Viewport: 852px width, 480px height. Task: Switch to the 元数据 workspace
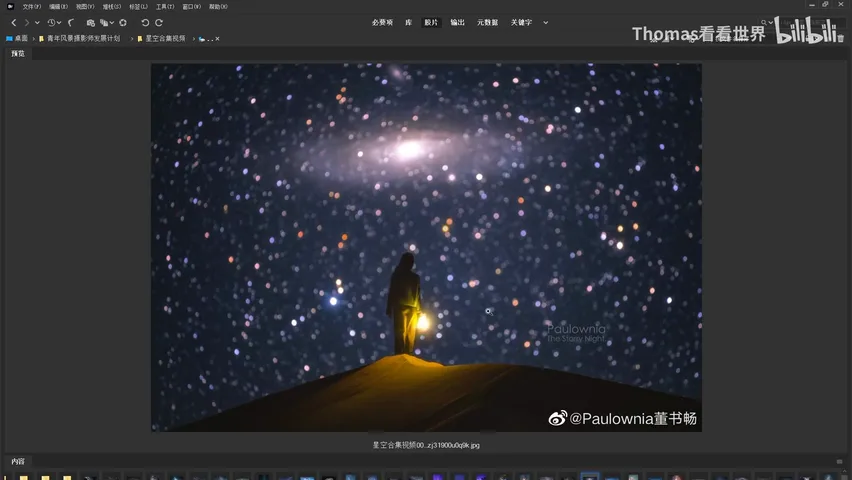coord(487,22)
